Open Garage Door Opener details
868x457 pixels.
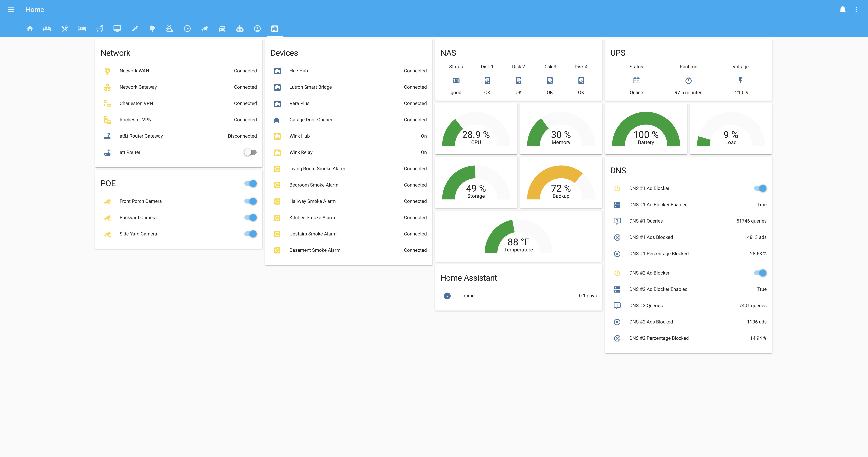coord(311,120)
